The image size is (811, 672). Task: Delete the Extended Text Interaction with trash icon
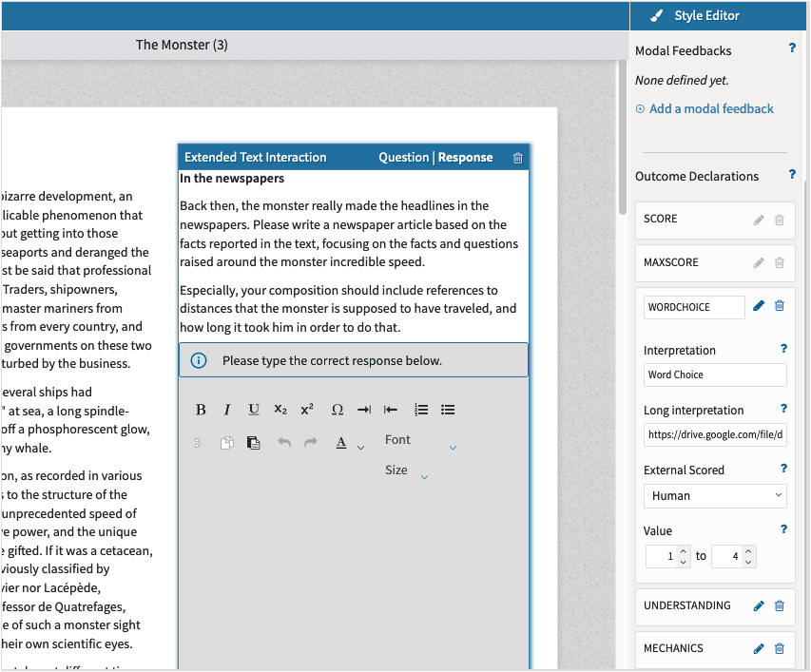(x=517, y=157)
